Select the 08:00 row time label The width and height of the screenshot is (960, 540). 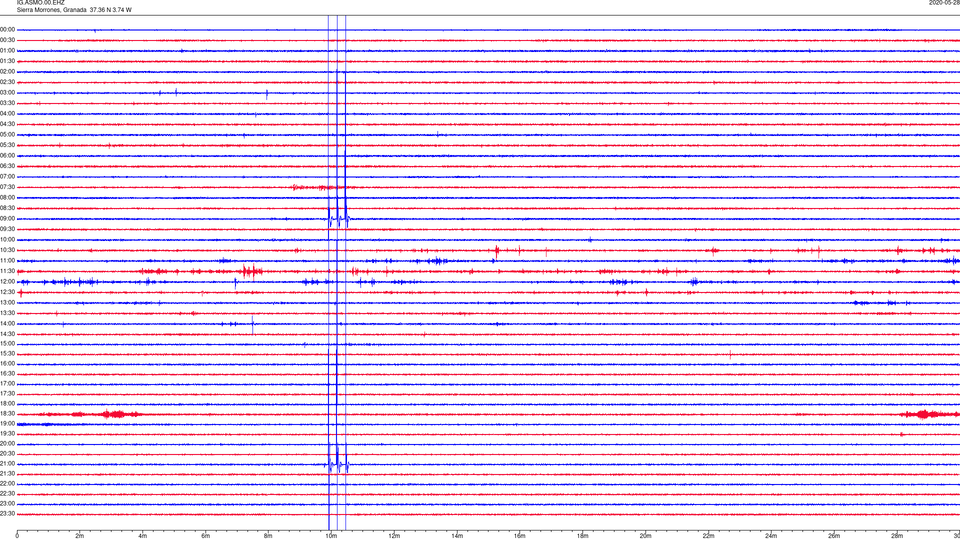7,198
